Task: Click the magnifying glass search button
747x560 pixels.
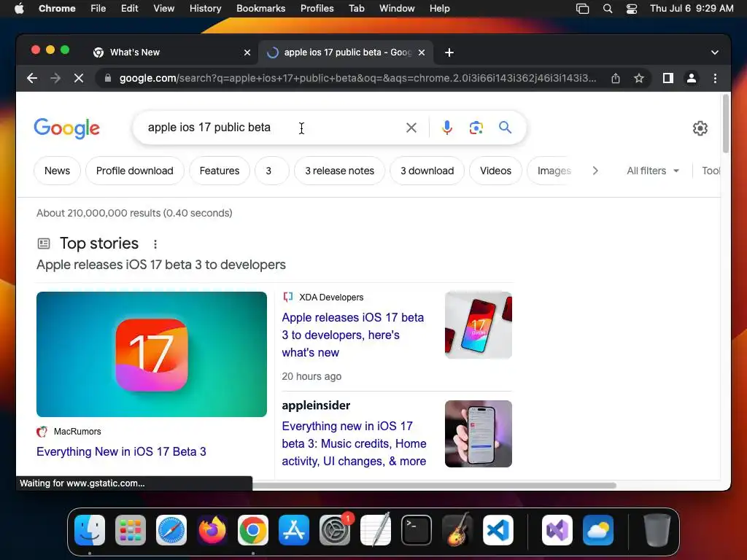Action: tap(505, 127)
